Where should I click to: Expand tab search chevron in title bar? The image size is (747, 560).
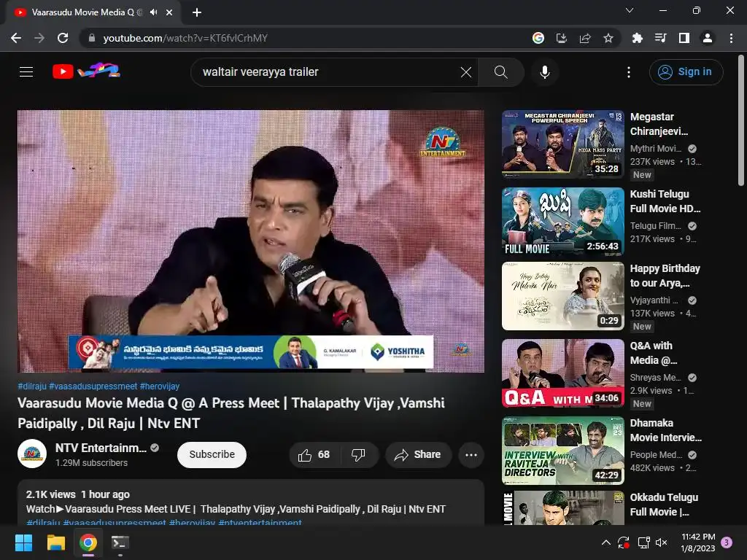[x=630, y=10]
